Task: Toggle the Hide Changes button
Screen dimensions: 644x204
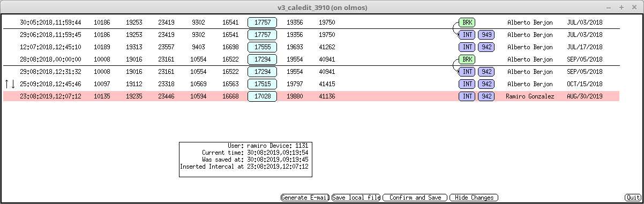Action: [474, 198]
